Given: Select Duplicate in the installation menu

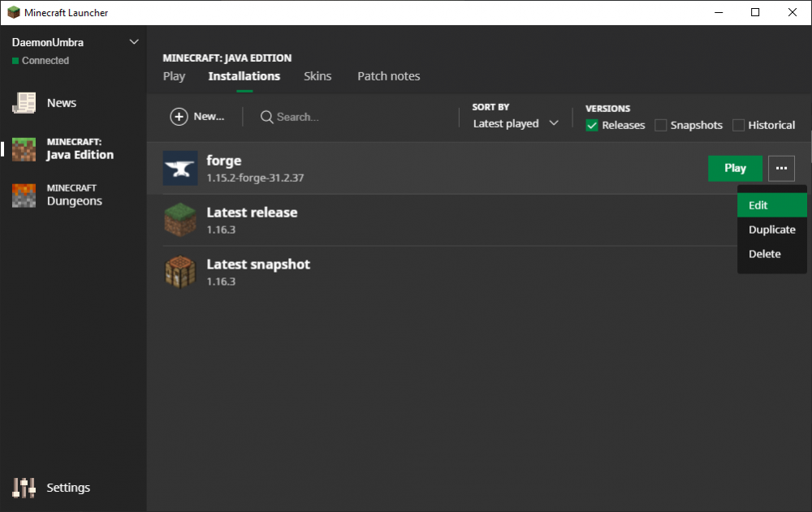Looking at the screenshot, I should coord(771,230).
